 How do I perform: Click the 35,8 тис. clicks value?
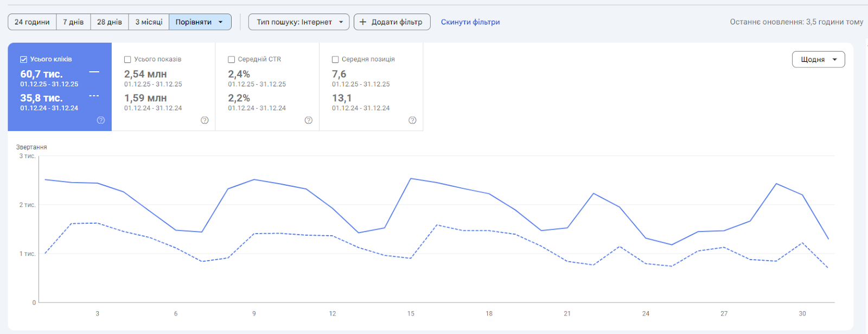click(41, 98)
